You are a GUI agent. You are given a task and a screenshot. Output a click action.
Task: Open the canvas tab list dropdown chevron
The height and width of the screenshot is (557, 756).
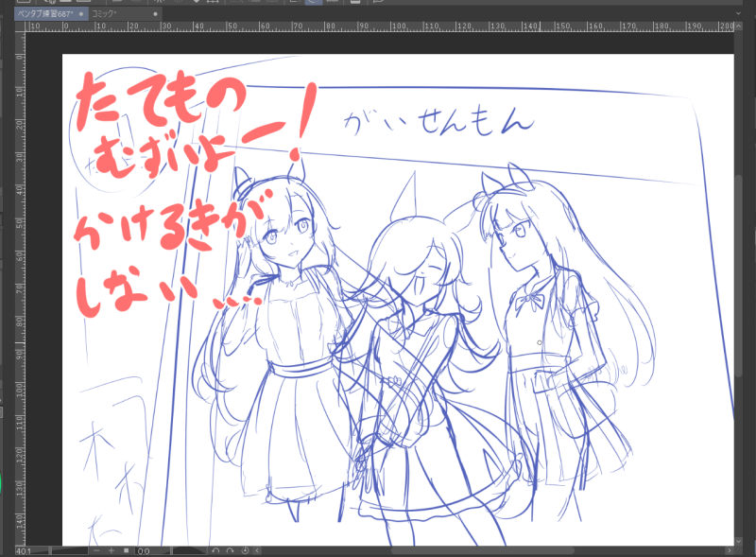tap(738, 13)
